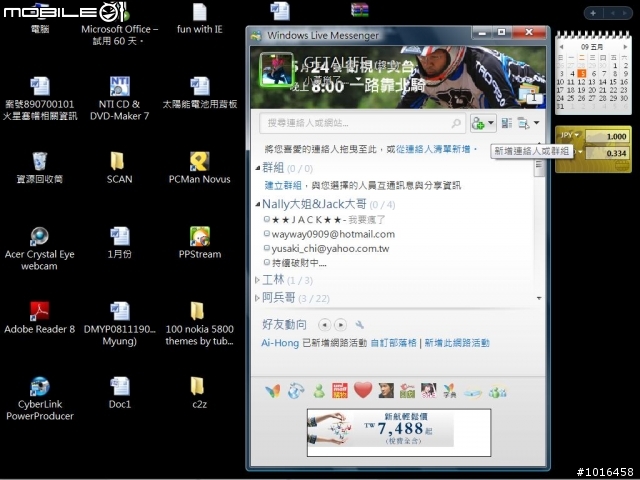Viewport: 640px width, 480px height.
Task: Open the 新航輕鬆價 7,488 ad banner
Action: (x=399, y=433)
